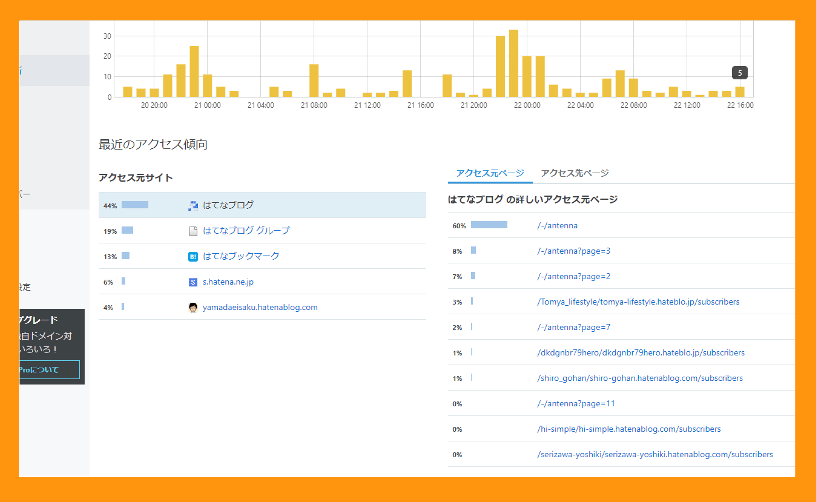
Task: Click the last chart bar with tooltip 5
Action: [x=740, y=92]
